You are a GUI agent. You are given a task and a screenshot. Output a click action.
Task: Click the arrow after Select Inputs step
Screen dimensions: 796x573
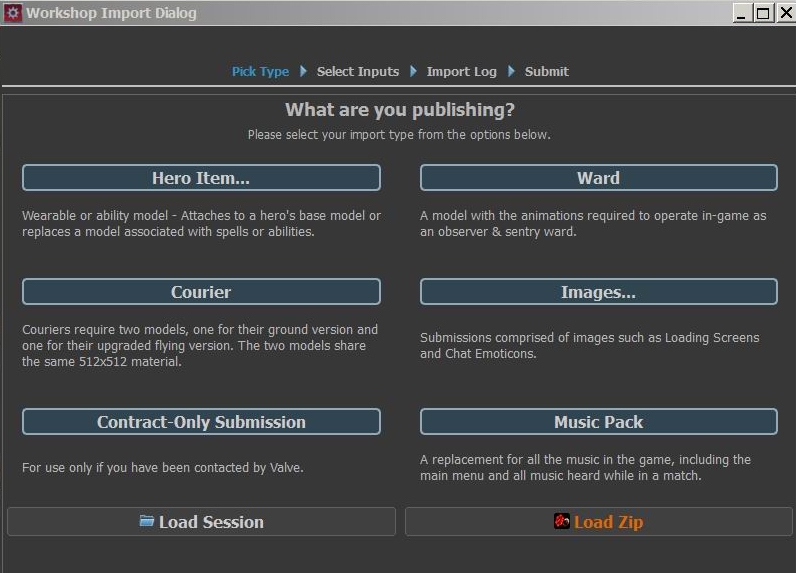pos(413,71)
